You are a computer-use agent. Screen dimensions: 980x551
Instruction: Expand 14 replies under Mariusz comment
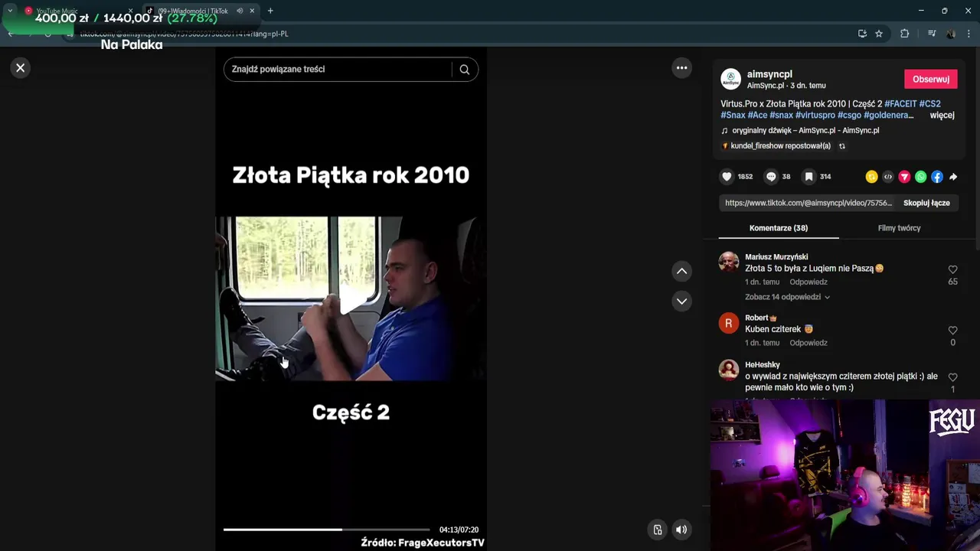[x=787, y=297]
